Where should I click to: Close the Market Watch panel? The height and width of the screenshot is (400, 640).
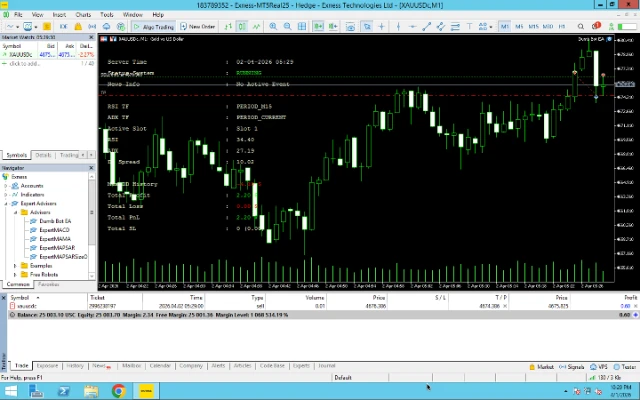coord(91,37)
